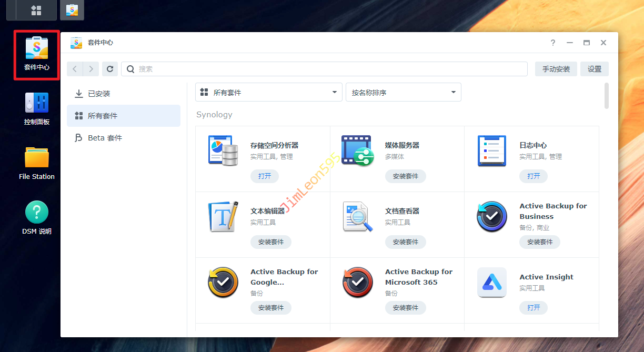Viewport: 644px width, 352px height.
Task: Open the Log Center with 打开 button
Action: [533, 176]
